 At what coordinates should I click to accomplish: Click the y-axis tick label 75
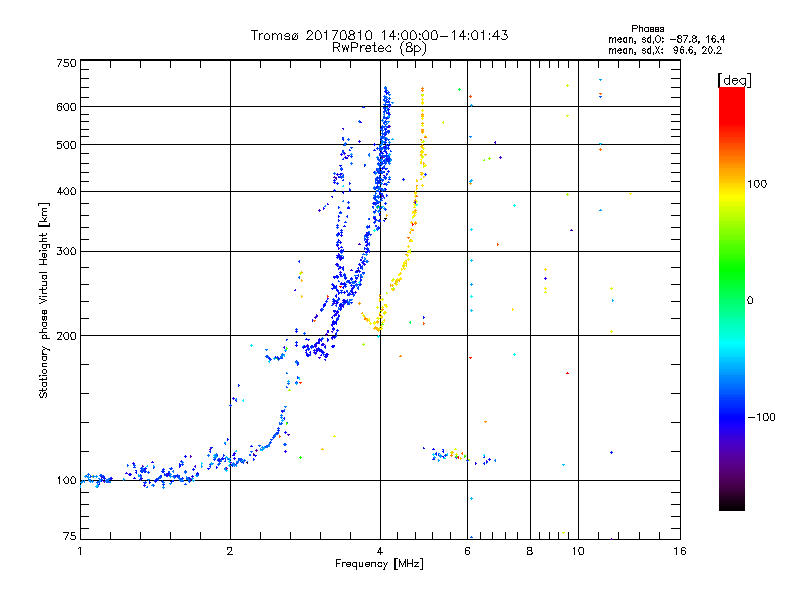click(70, 536)
